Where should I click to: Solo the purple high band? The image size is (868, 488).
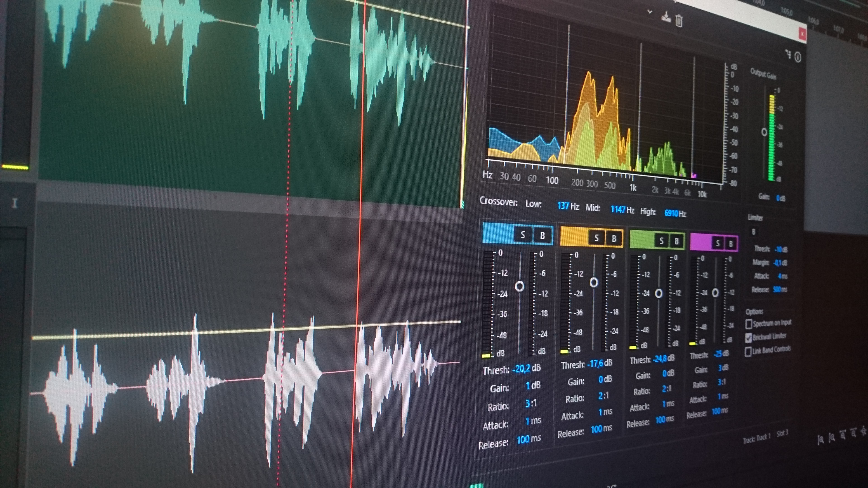[718, 243]
